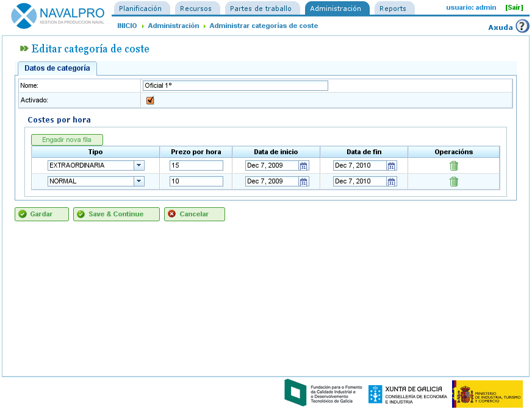Toggle the Activado checkbox
This screenshot has height=412, width=532.
tap(150, 101)
